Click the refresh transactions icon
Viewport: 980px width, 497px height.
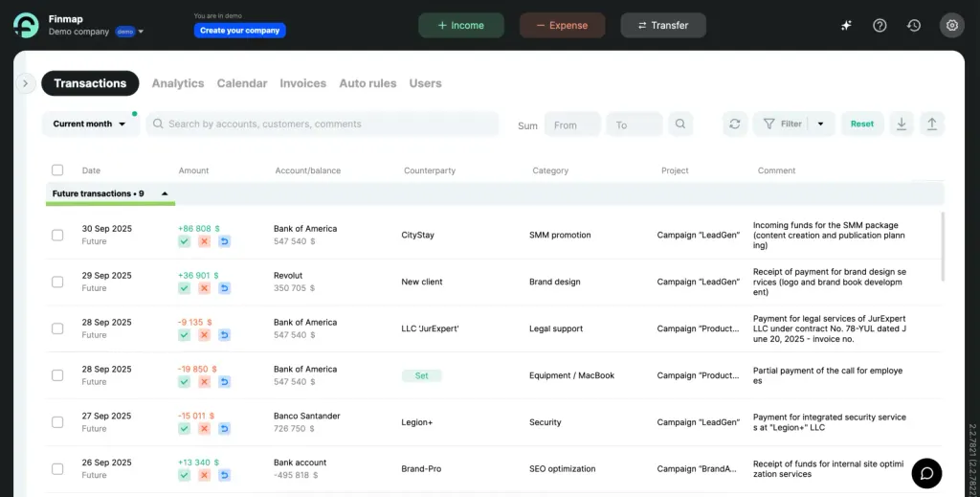pyautogui.click(x=734, y=124)
